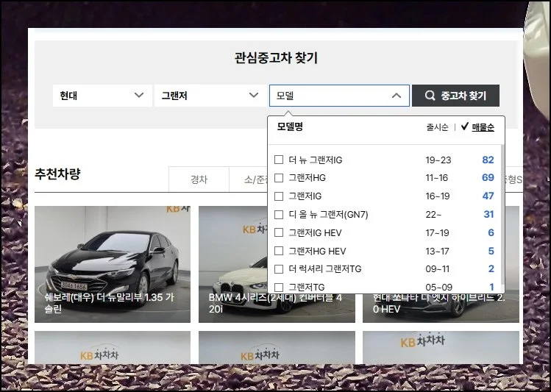
Task: Click the model list scrollbar
Action: pyautogui.click(x=502, y=213)
